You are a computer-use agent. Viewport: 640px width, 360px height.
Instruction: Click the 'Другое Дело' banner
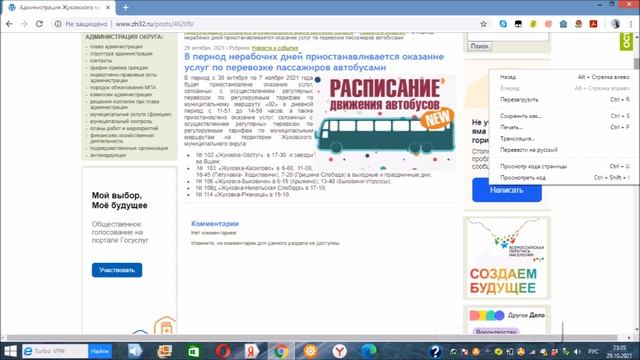507,320
